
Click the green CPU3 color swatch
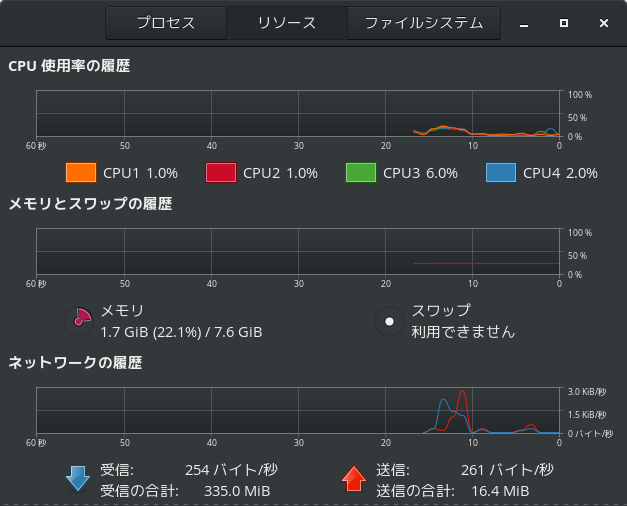tap(361, 173)
